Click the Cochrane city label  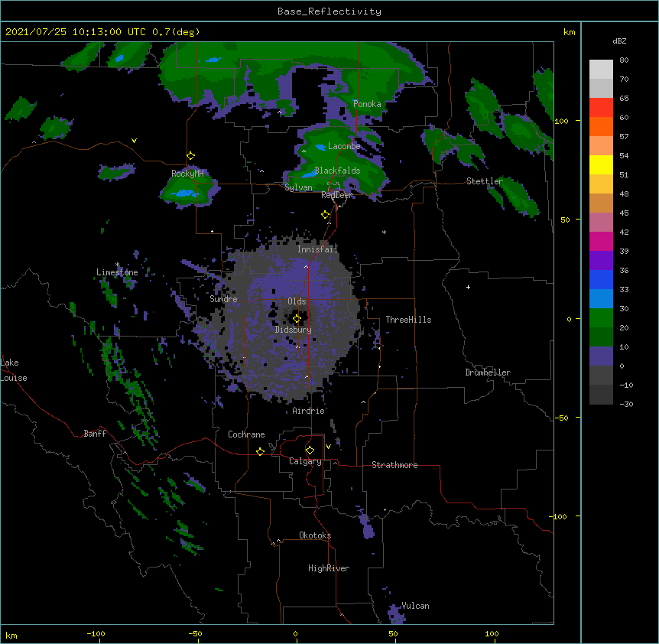[246, 434]
